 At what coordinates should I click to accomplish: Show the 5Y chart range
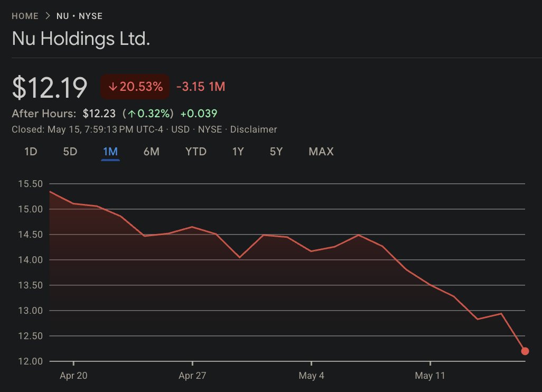276,152
